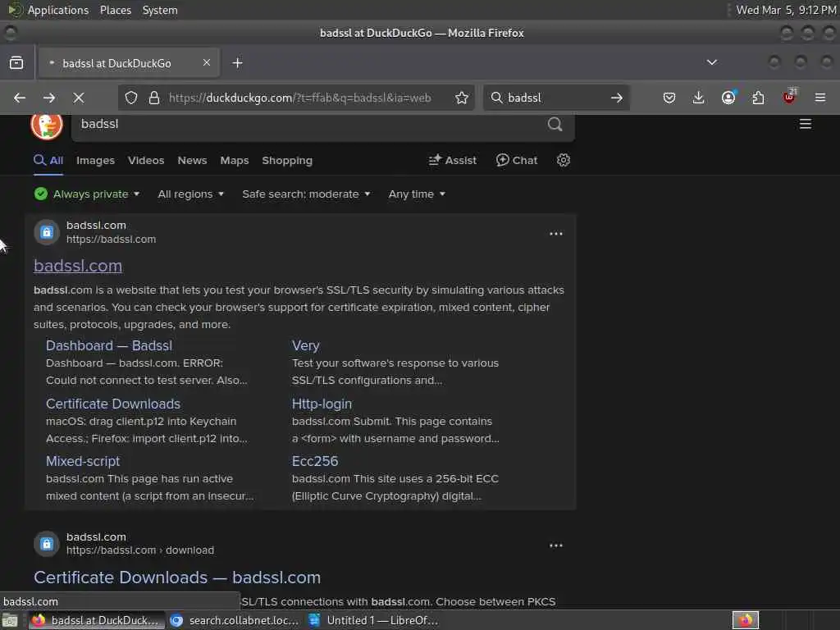Switch to All results tab
The image size is (840, 630).
pyautogui.click(x=48, y=160)
